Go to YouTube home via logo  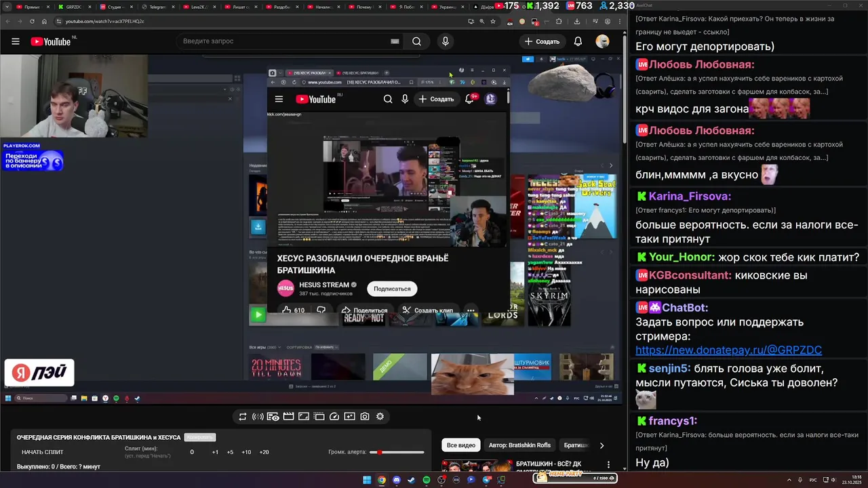pyautogui.click(x=51, y=41)
